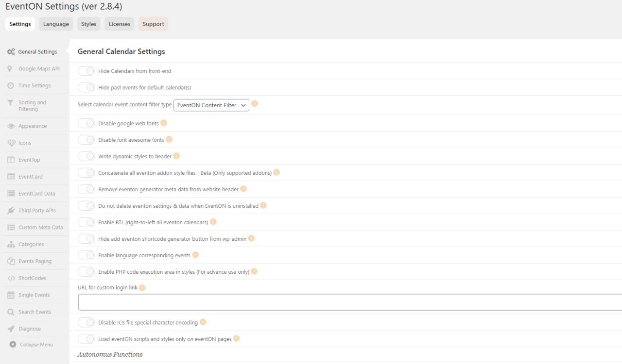Click the Search Events magnifier icon
Viewport: 622px width, 364px height.
(10, 312)
